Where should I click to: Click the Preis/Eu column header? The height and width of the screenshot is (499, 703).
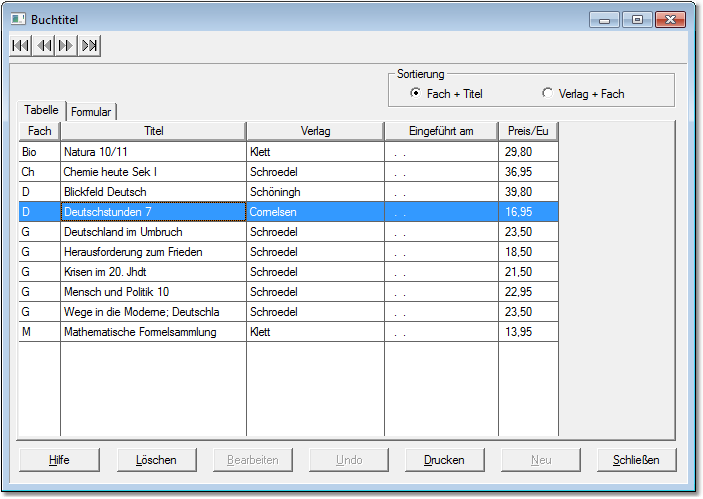(528, 131)
